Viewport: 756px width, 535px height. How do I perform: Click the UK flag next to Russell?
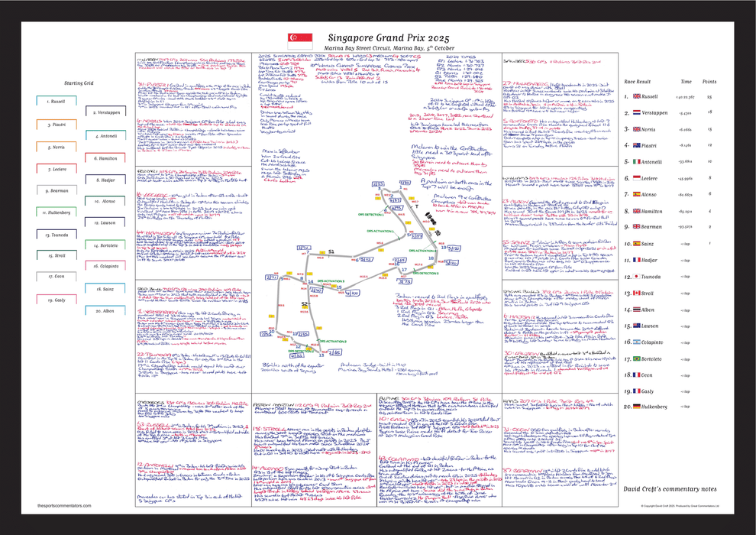click(635, 97)
